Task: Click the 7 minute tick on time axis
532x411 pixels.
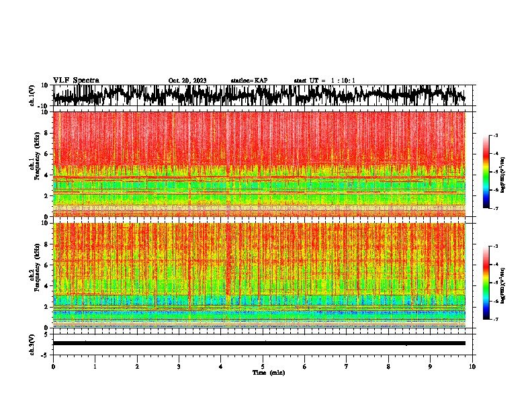Action: (x=347, y=367)
